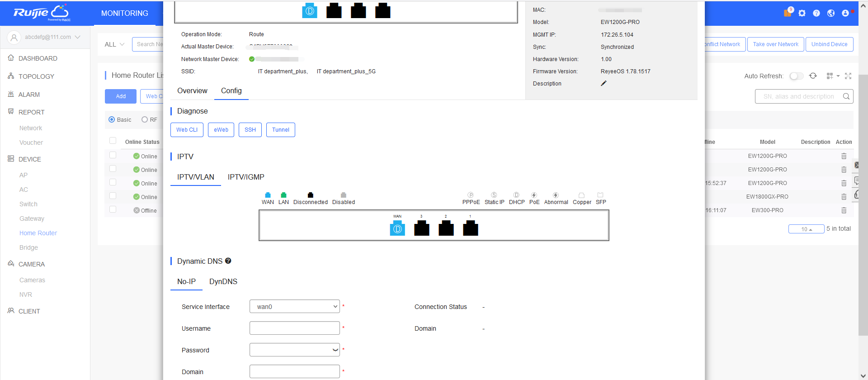Delete the EW300-PRO device row
Image resolution: width=868 pixels, height=380 pixels.
(844, 210)
